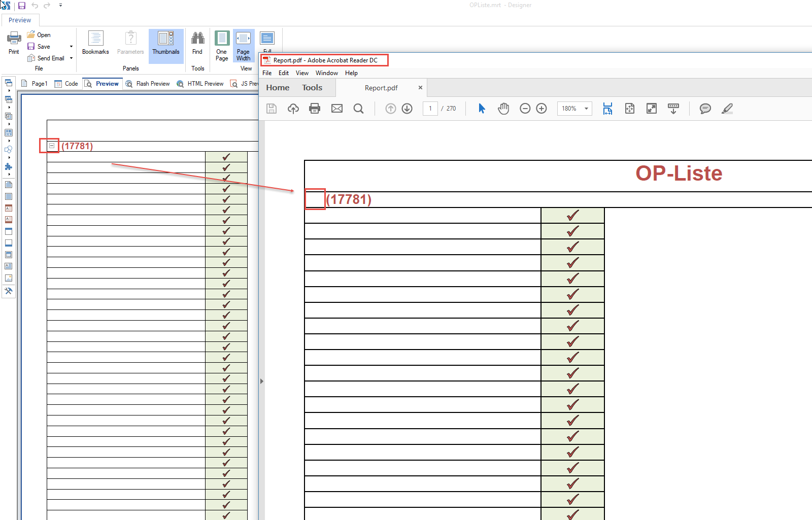Toggle the Page Width view mode
This screenshot has width=812, height=520.
pos(244,46)
